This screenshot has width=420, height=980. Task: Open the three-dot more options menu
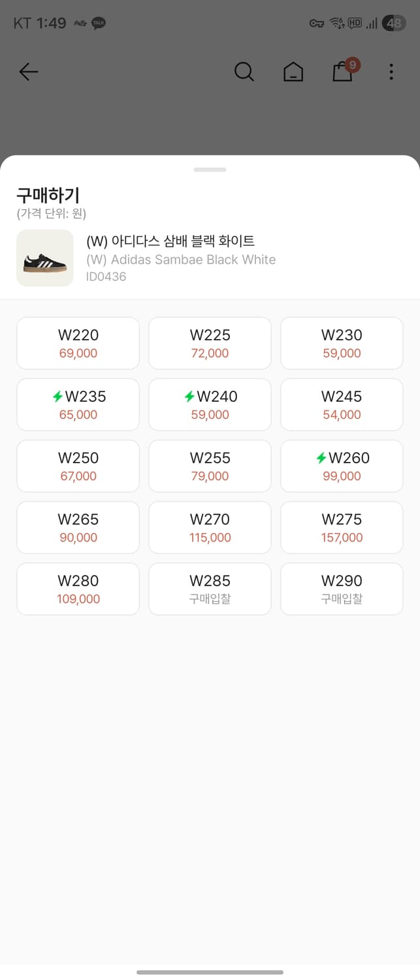point(391,72)
